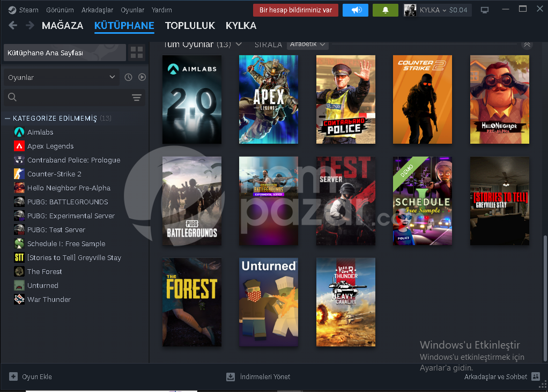Image resolution: width=548 pixels, height=392 pixels.
Task: Switch to the TOPLULUK tab
Action: pyautogui.click(x=190, y=26)
